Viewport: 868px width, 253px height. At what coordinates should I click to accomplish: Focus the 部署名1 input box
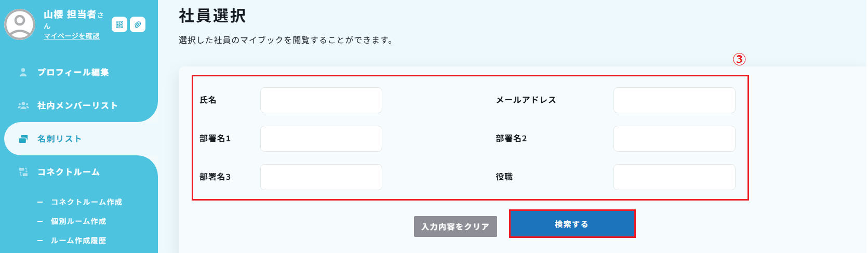(x=321, y=139)
